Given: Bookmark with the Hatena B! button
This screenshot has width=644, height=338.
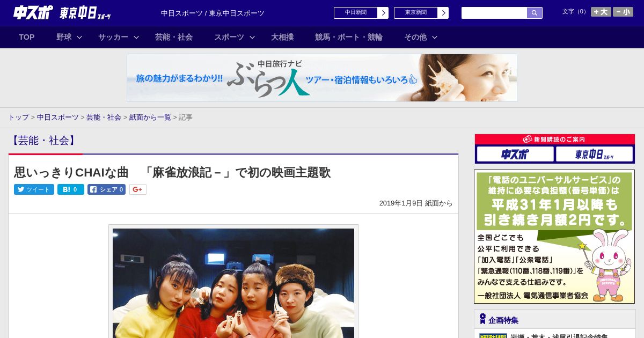Looking at the screenshot, I should click(71, 189).
